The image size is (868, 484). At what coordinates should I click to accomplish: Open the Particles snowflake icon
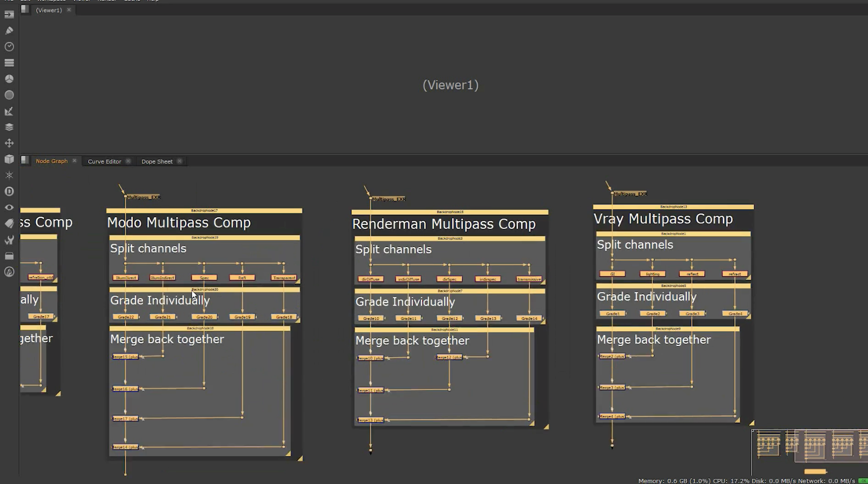coord(9,175)
